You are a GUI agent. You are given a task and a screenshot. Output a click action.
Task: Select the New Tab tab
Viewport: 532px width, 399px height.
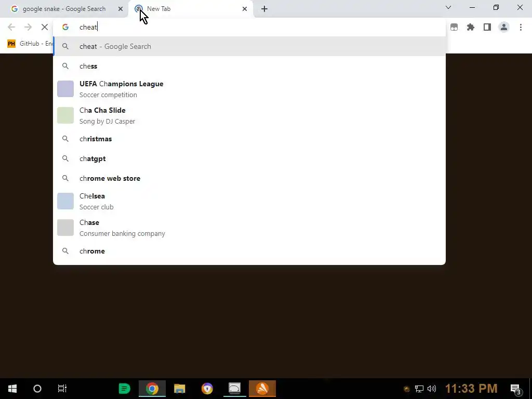[x=190, y=9]
